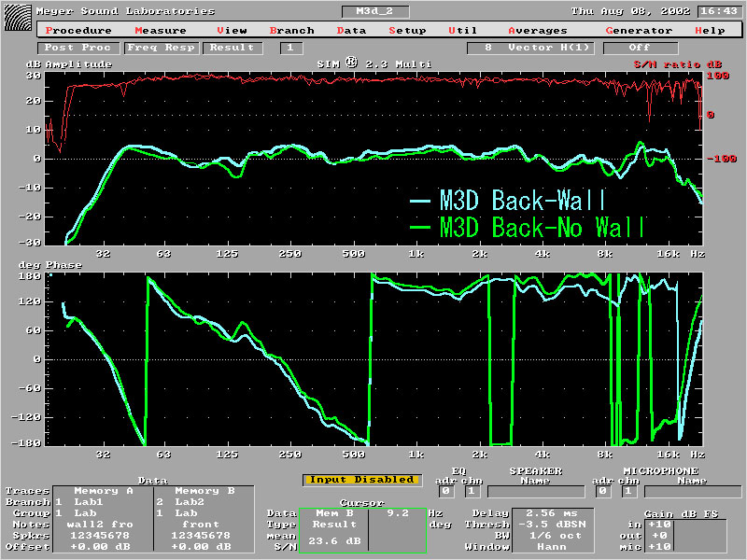Click the EQ chn value 1
747x560 pixels.
click(x=472, y=491)
